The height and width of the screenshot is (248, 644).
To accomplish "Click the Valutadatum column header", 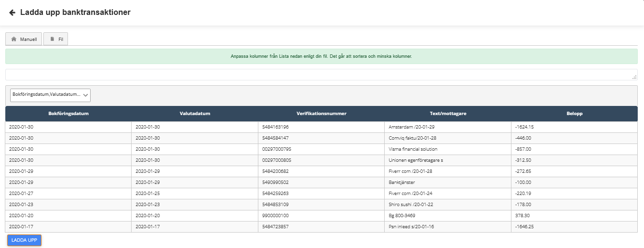I will tap(194, 114).
